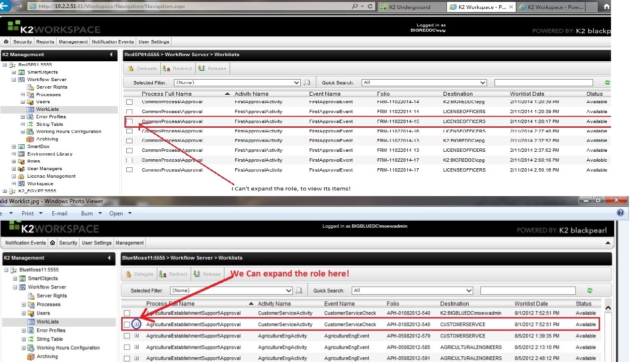Click the Environment Library icon in the tree
This screenshot has height=362, width=644.
pyautogui.click(x=21, y=154)
